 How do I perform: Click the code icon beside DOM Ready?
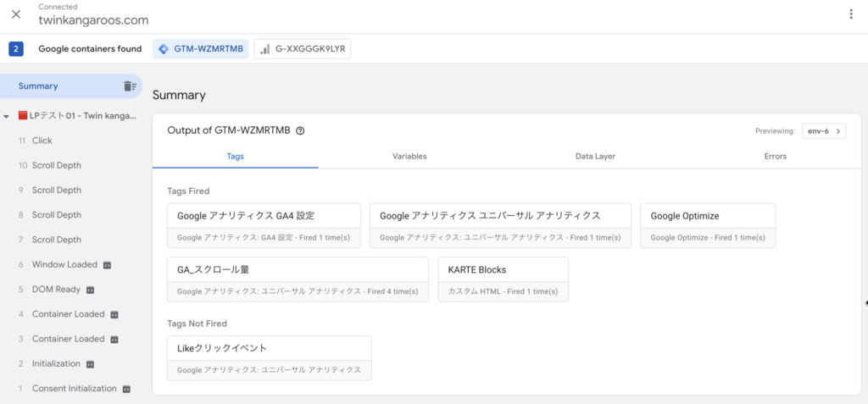click(90, 290)
